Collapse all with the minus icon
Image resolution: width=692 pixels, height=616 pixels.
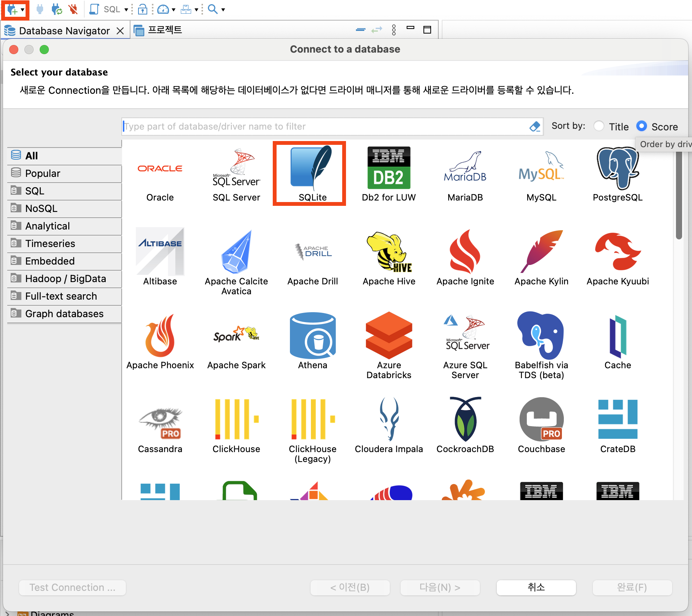pos(360,30)
